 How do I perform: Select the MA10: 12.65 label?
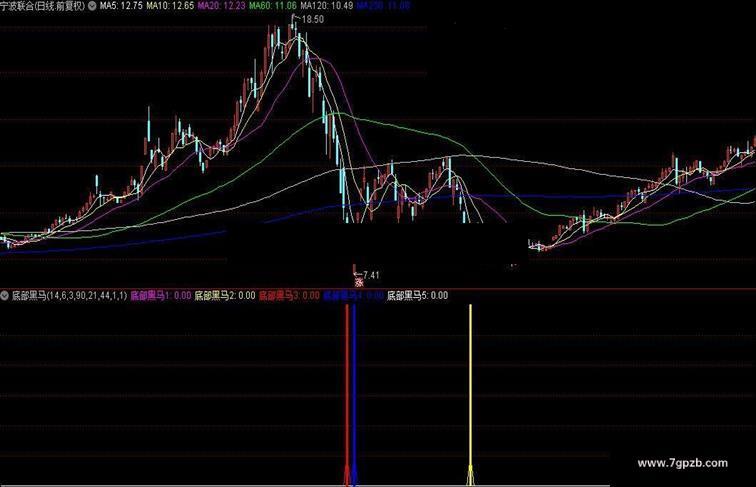click(x=170, y=6)
